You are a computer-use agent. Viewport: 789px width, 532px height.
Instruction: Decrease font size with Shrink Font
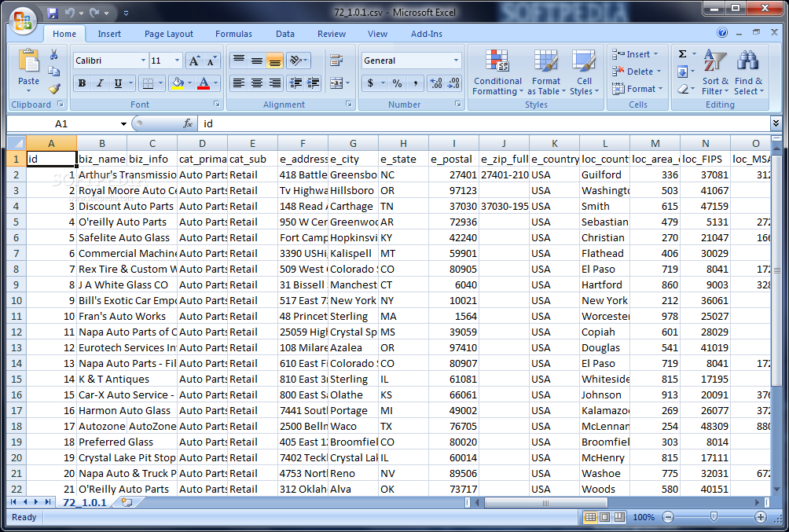[x=211, y=61]
